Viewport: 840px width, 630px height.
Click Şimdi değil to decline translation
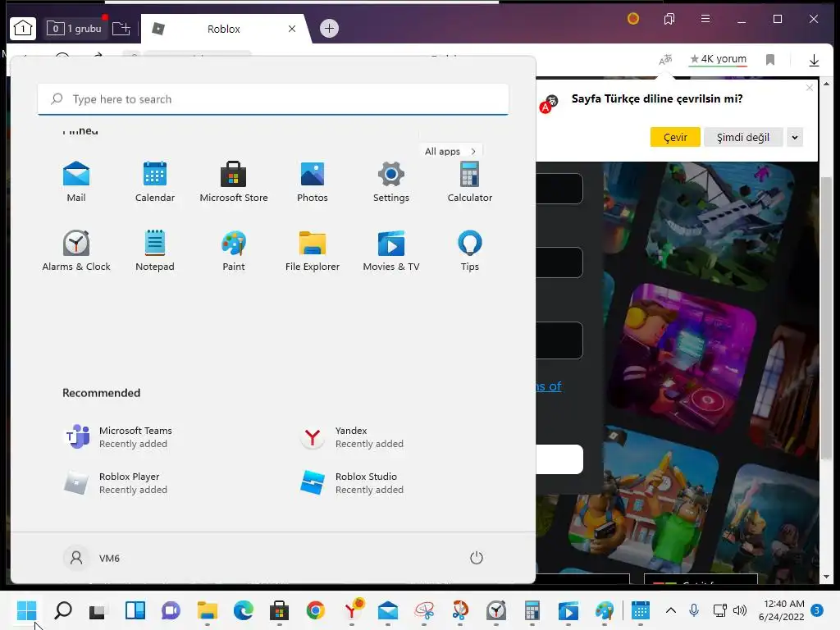[743, 137]
